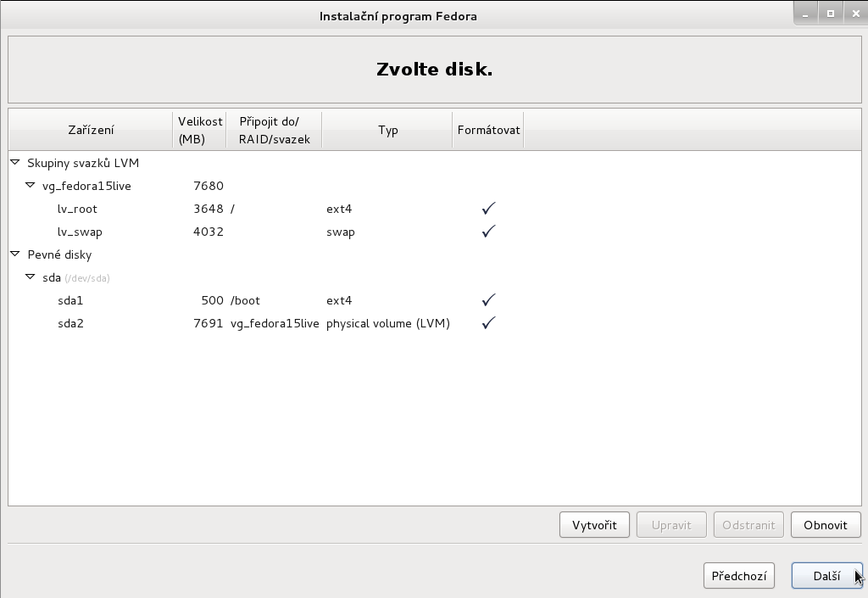The image size is (868, 598).
Task: Proceed with the Další button
Action: 826,576
